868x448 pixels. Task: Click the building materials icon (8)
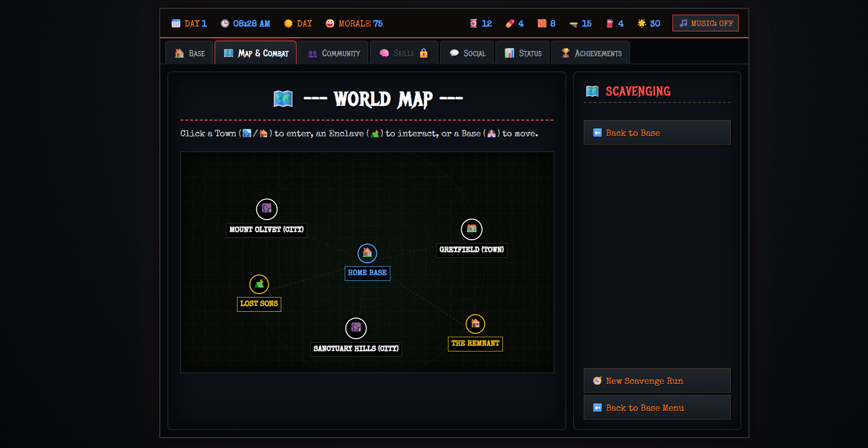pyautogui.click(x=542, y=24)
